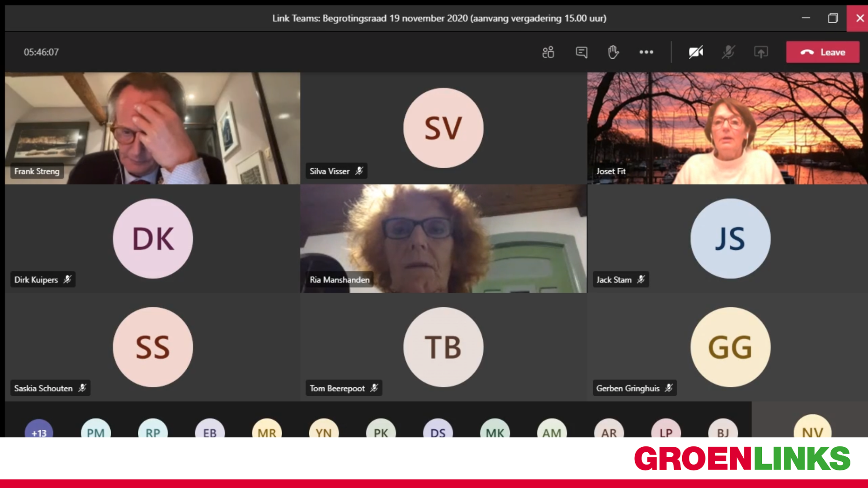Open the conversation chat icon
The image size is (868, 488).
tap(581, 52)
